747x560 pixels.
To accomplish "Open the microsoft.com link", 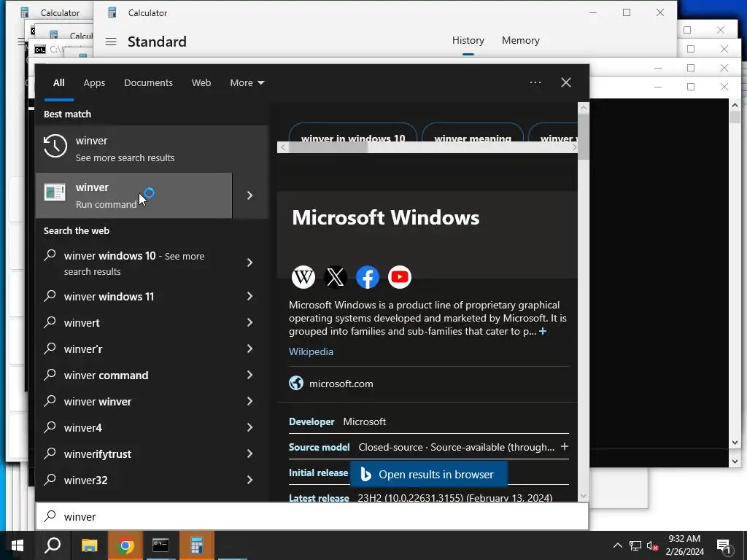I will 341,384.
